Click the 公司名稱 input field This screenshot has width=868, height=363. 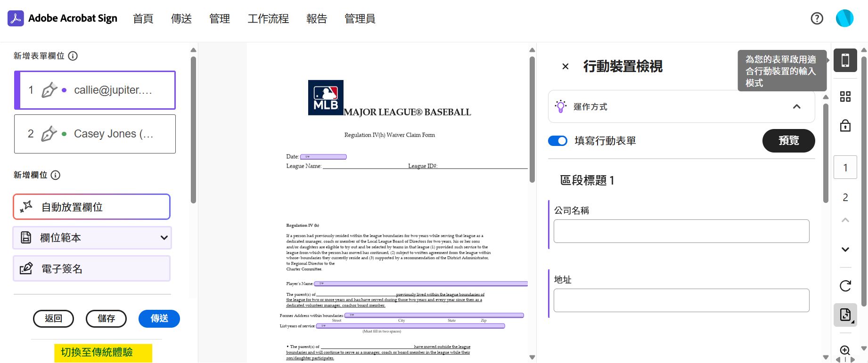[x=681, y=231]
